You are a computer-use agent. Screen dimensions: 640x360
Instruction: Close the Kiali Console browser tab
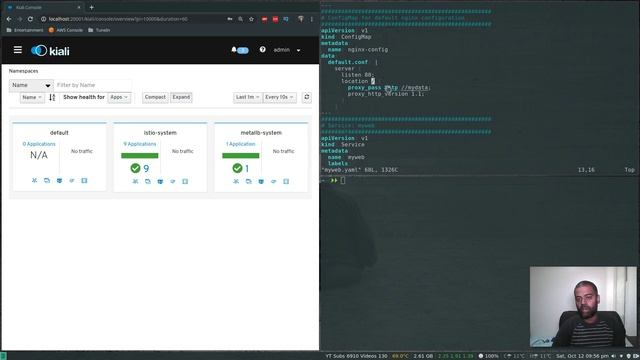click(x=79, y=7)
